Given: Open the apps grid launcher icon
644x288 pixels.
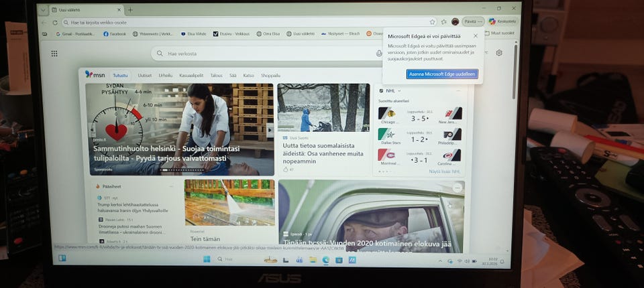Looking at the screenshot, I should (54, 54).
